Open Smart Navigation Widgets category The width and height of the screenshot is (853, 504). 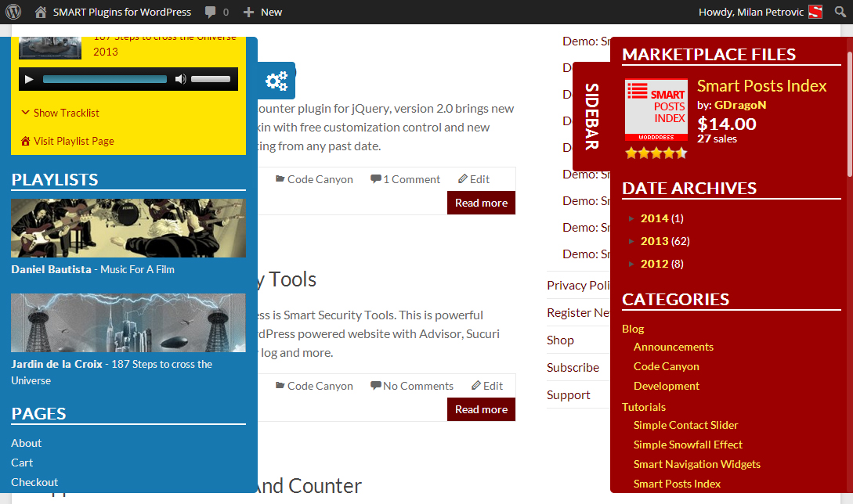[x=696, y=464]
